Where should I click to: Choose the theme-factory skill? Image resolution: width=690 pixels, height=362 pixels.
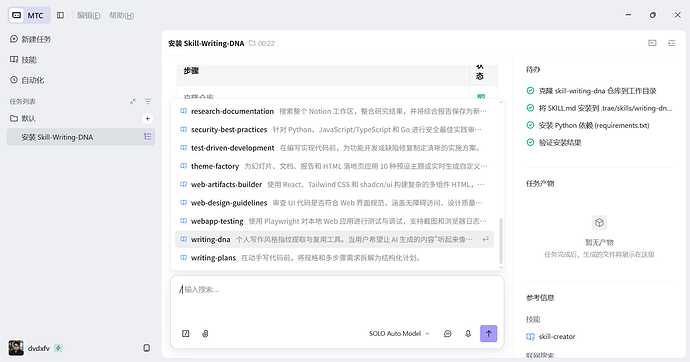334,166
